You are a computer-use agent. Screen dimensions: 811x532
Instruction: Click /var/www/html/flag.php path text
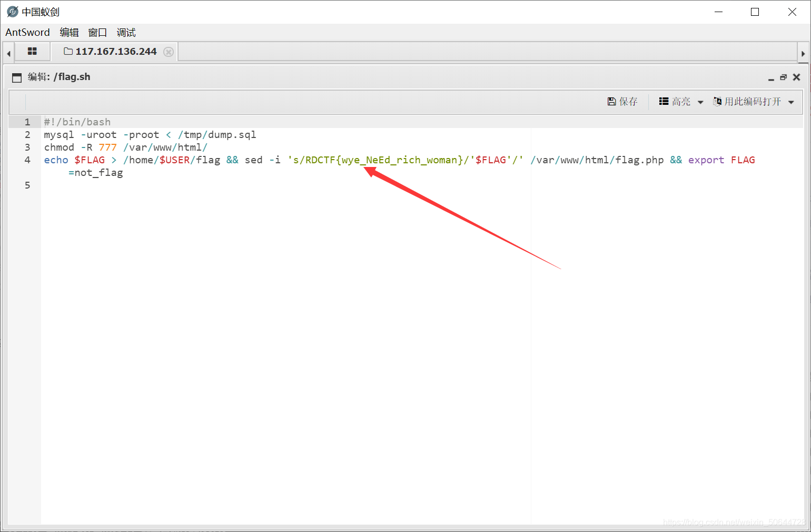click(597, 160)
